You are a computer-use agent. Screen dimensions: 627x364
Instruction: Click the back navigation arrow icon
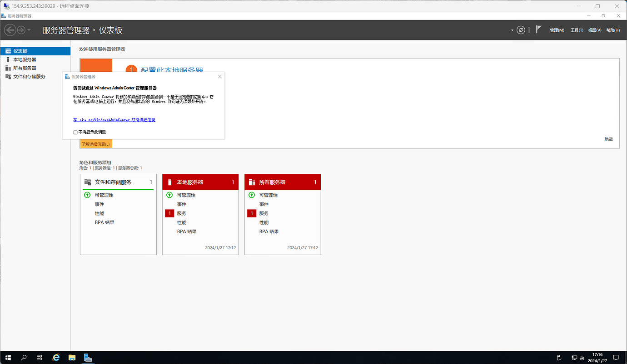[x=10, y=30]
